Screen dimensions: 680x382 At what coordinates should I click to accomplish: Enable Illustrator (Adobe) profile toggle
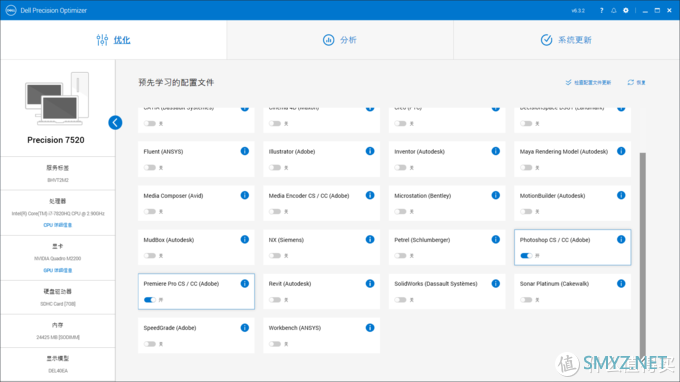[x=275, y=168]
